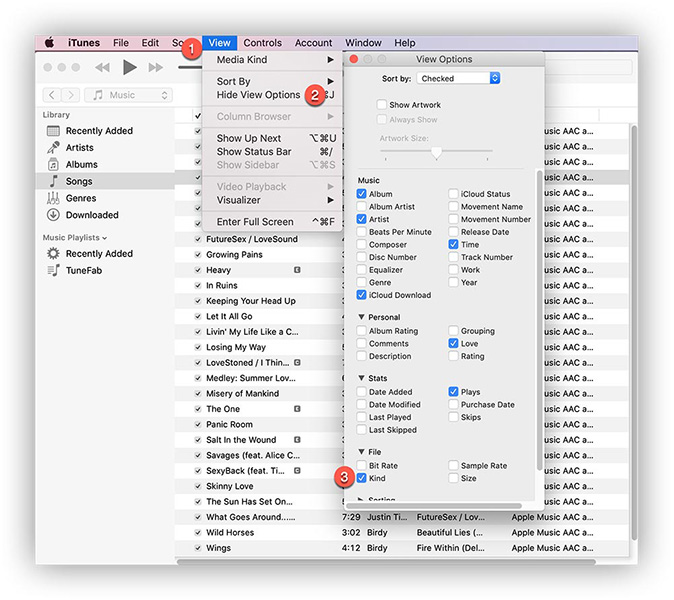Click explicit badge next to The One

[297, 409]
